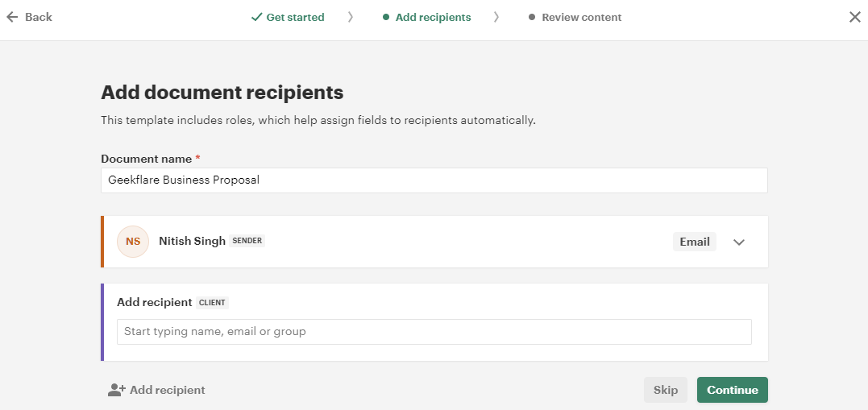Click the Nitish Singh sender name
This screenshot has height=410, width=868.
[192, 241]
